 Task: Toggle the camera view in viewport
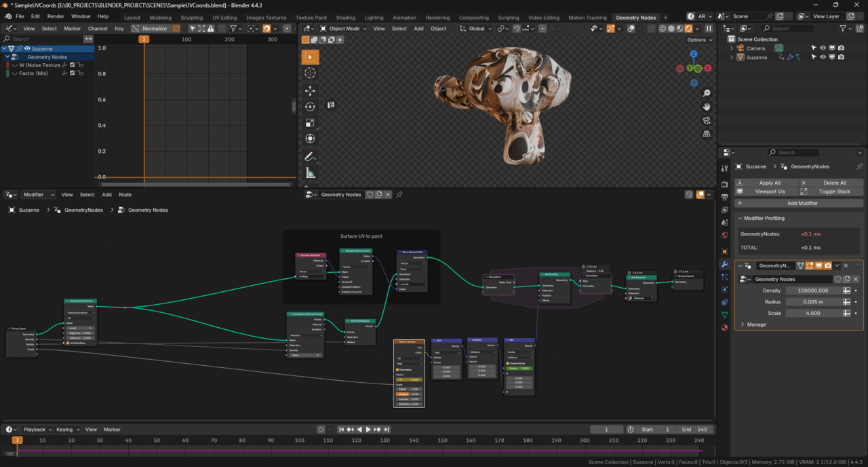pos(707,120)
